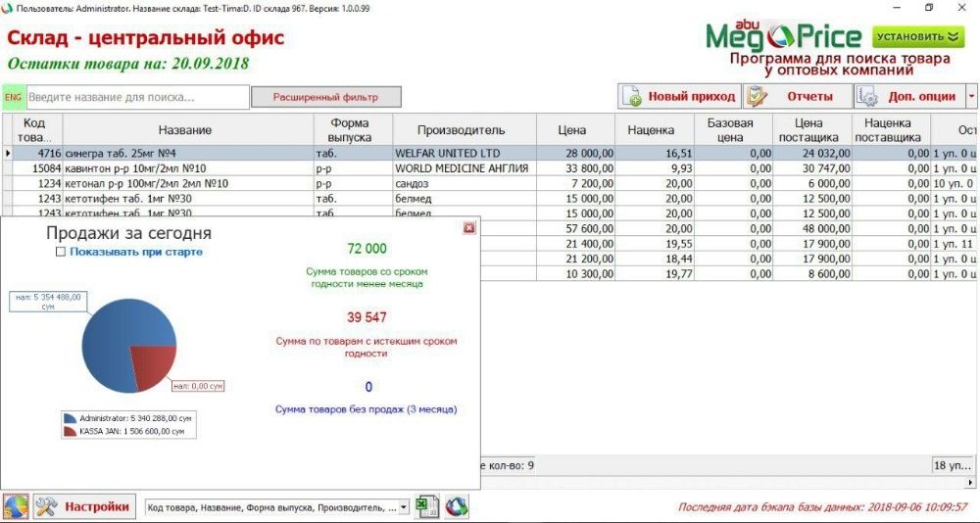Focus the product name search field
Screen dimensions: 980x523
[x=137, y=98]
